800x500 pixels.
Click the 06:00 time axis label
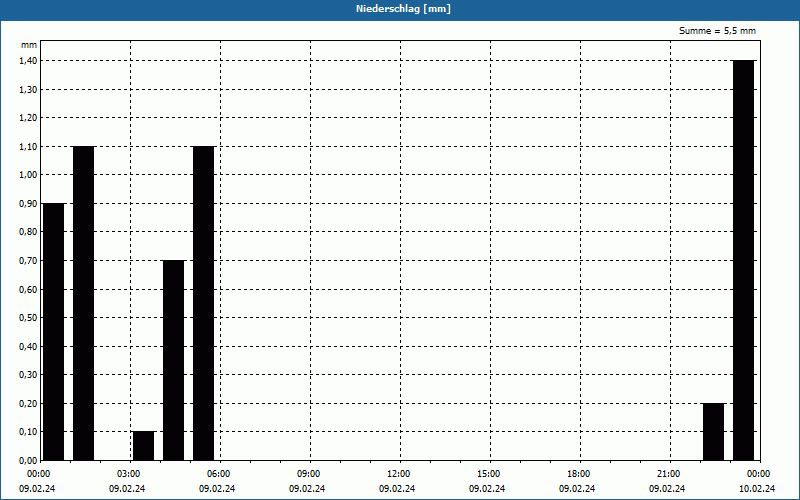[x=219, y=474]
